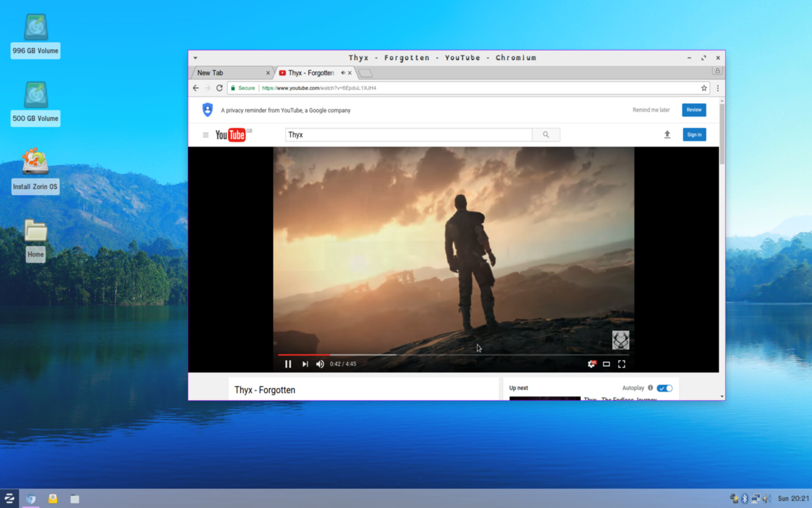Open Chromium three-dot menu

pos(718,88)
